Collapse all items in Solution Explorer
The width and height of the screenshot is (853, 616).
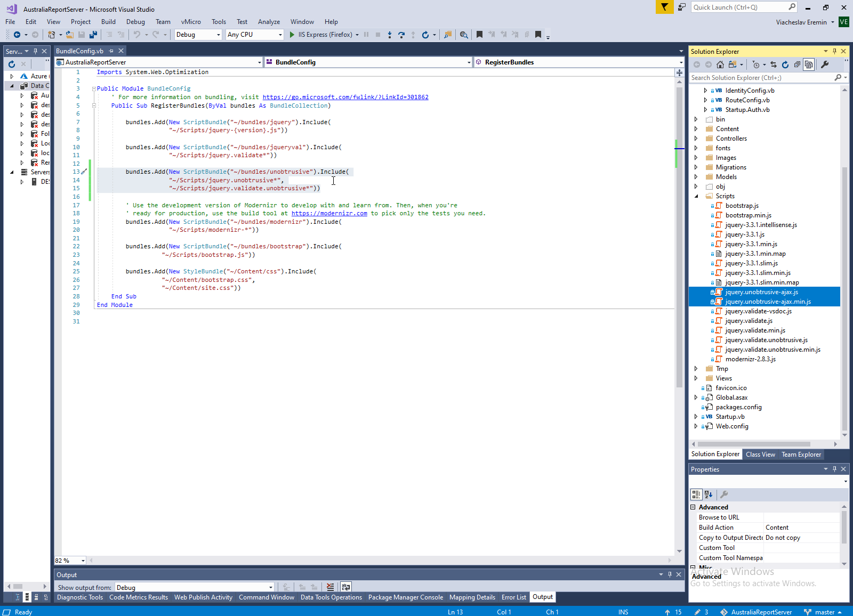[x=797, y=64]
